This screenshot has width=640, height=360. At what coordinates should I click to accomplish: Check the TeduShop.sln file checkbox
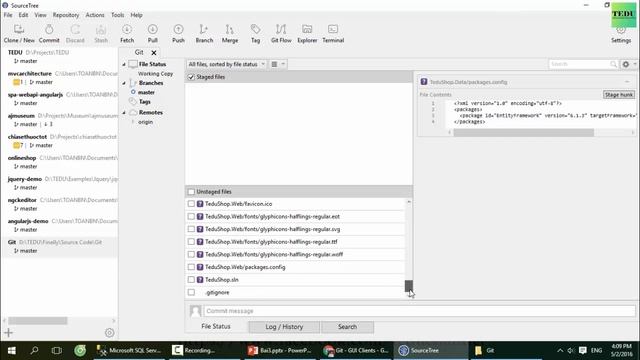[x=191, y=280]
